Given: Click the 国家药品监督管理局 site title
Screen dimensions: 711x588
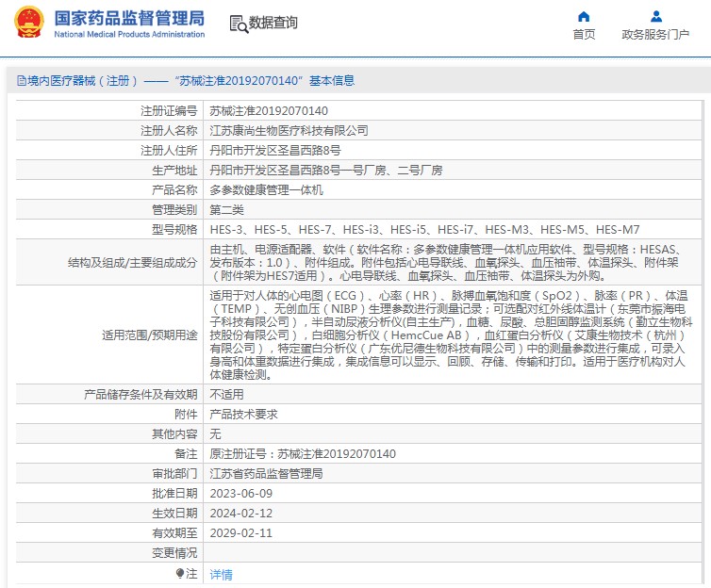Looking at the screenshot, I should coord(129,17).
